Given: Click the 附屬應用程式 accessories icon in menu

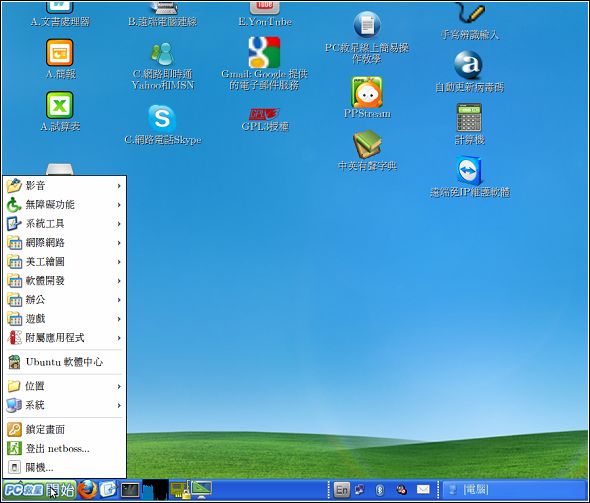Looking at the screenshot, I should (x=14, y=338).
